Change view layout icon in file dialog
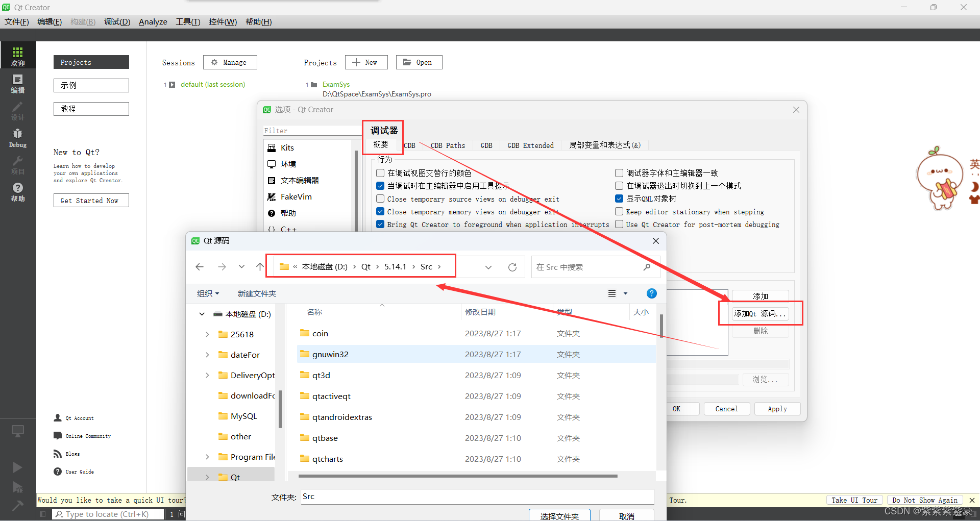 click(x=612, y=293)
